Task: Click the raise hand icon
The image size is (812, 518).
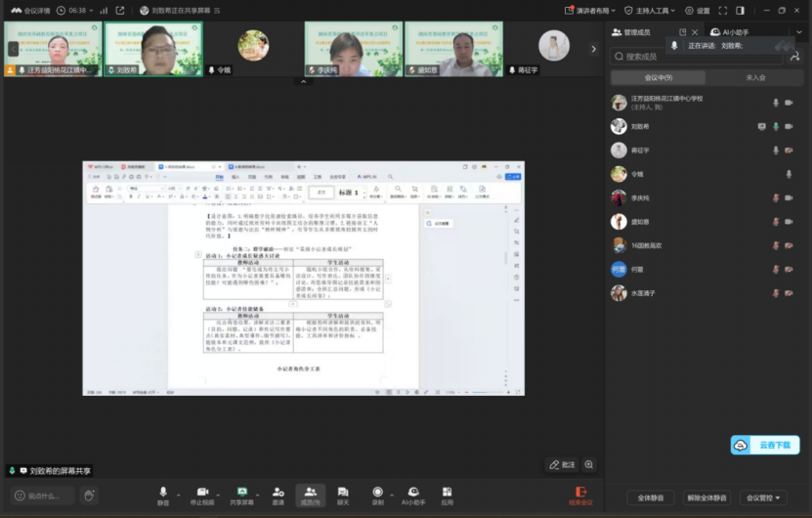Action: 89,496
